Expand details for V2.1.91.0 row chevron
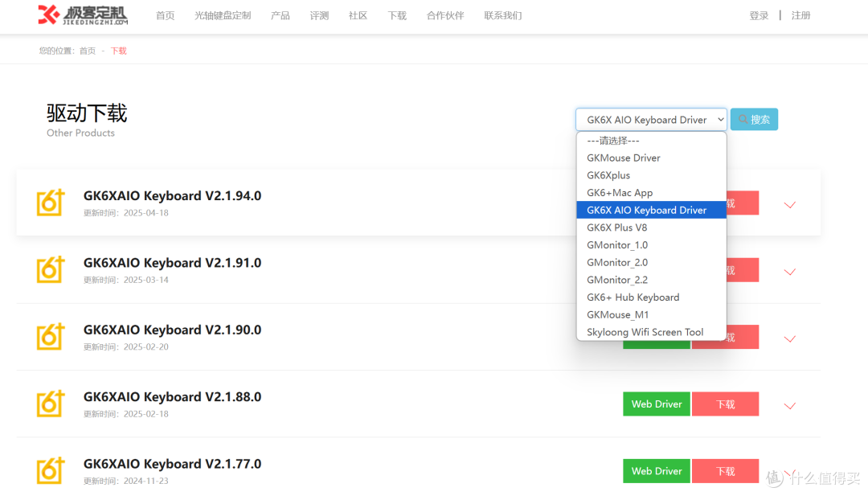The width and height of the screenshot is (868, 496). pos(790,272)
